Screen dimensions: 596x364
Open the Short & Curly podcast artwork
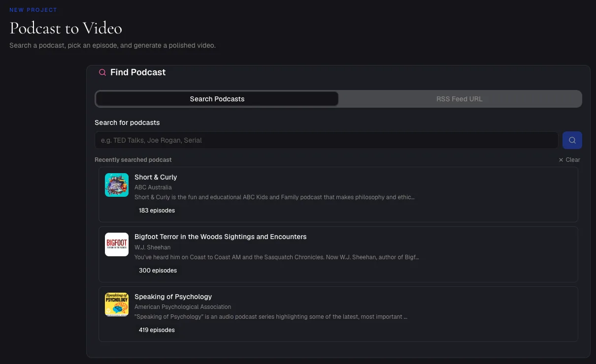pos(117,185)
